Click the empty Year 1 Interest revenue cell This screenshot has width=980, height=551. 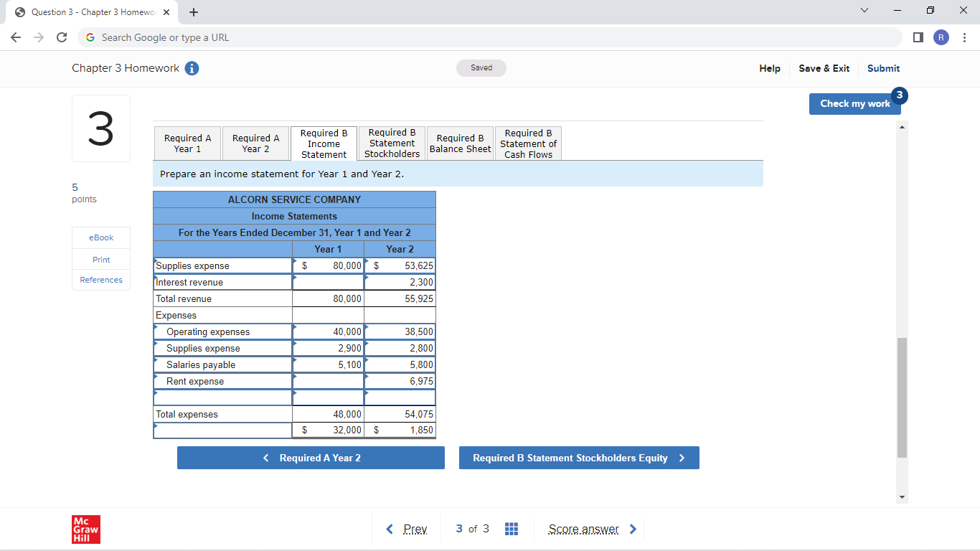(x=328, y=283)
